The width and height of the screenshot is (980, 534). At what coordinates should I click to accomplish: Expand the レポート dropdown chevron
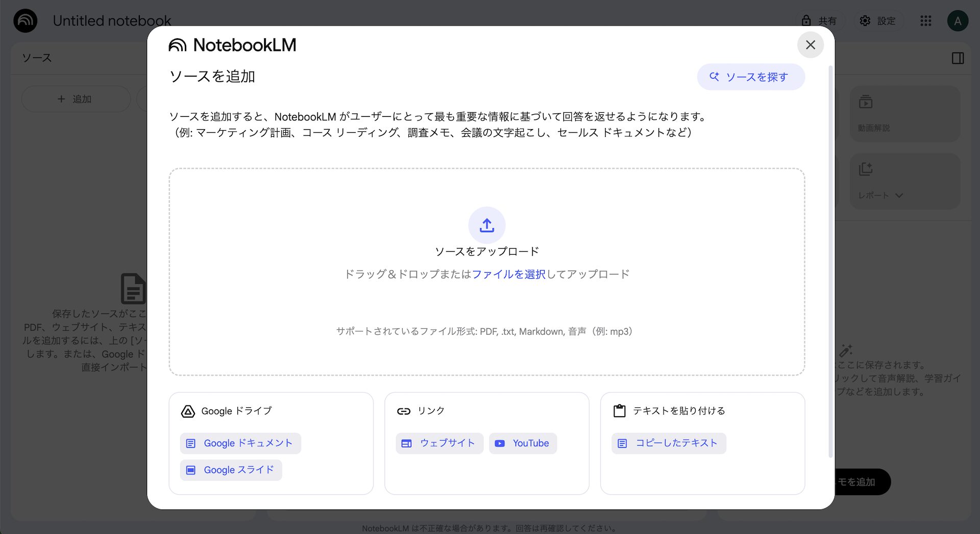(x=899, y=196)
